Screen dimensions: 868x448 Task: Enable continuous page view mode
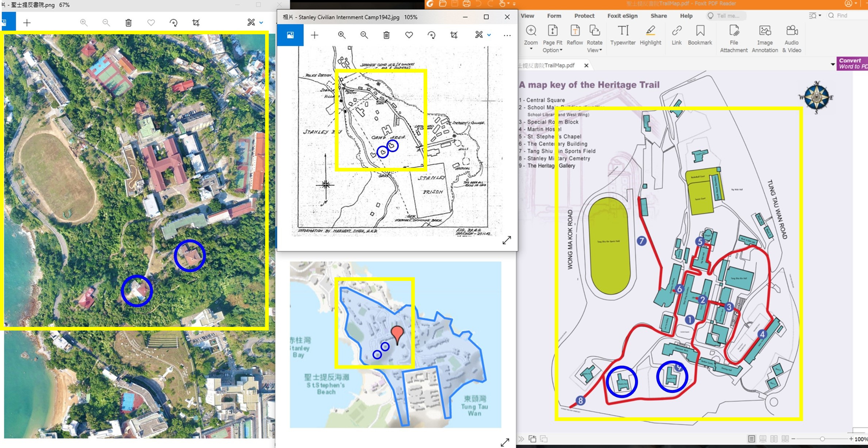pos(763,439)
